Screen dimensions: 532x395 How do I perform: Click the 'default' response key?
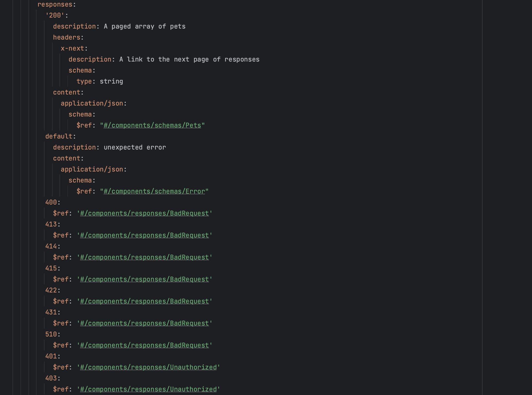point(59,136)
